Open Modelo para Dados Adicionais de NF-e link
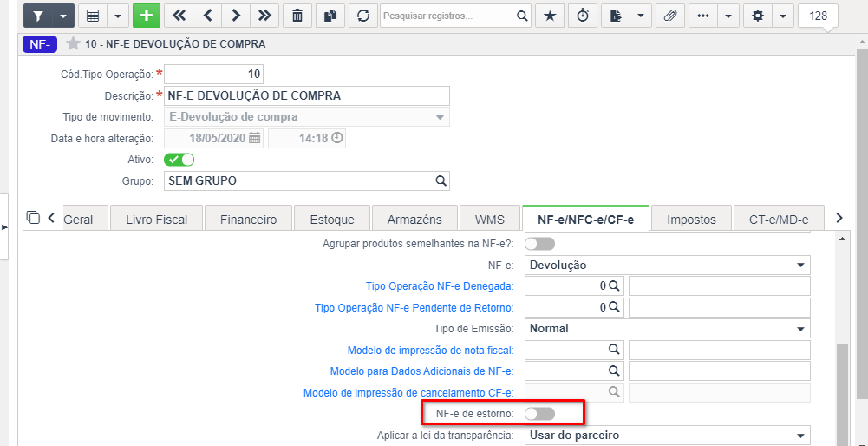The image size is (868, 446). (421, 371)
